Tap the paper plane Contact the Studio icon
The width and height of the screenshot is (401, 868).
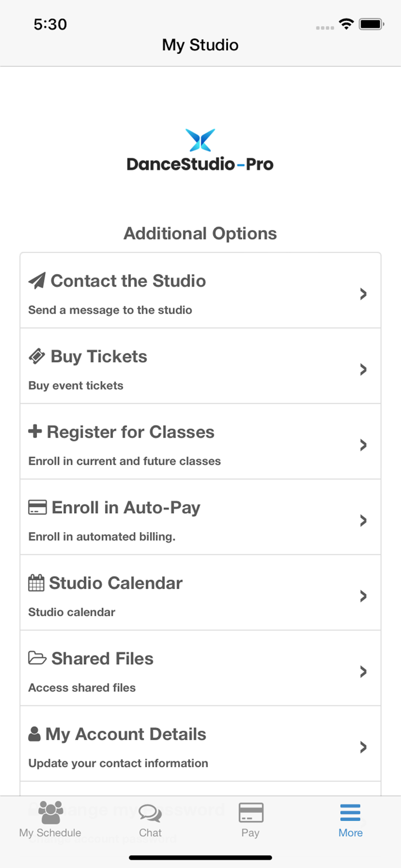coord(36,280)
